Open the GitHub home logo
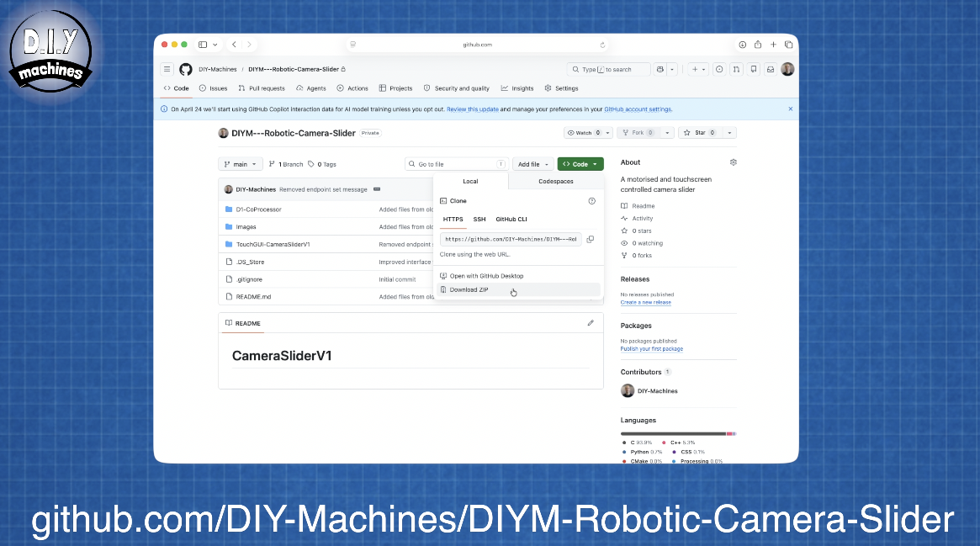980x546 pixels. pos(186,69)
